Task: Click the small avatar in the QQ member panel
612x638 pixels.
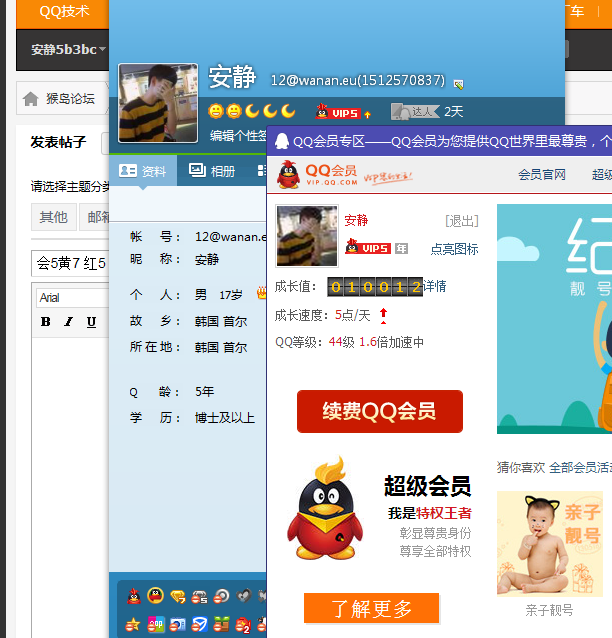Action: 307,236
